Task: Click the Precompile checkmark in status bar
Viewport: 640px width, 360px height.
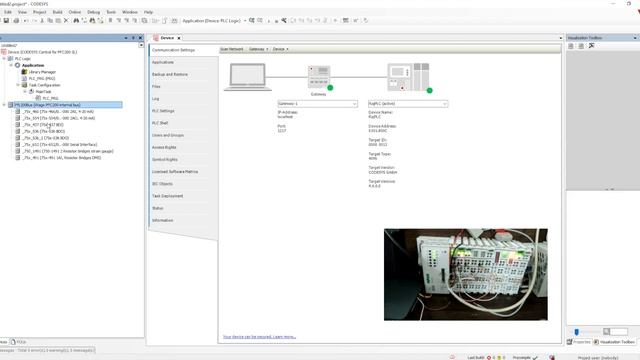Action: coord(535,358)
